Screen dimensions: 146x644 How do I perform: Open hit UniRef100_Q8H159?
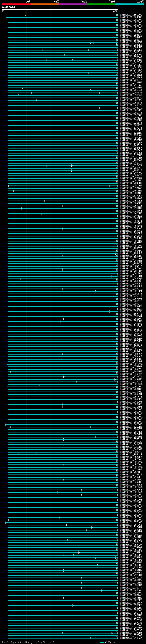coord(131,42)
